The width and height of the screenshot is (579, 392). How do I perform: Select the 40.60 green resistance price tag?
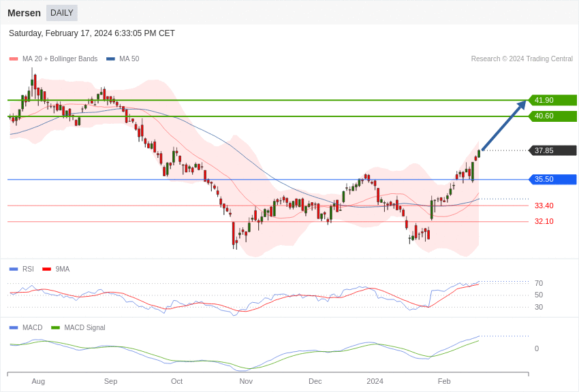tap(552, 116)
